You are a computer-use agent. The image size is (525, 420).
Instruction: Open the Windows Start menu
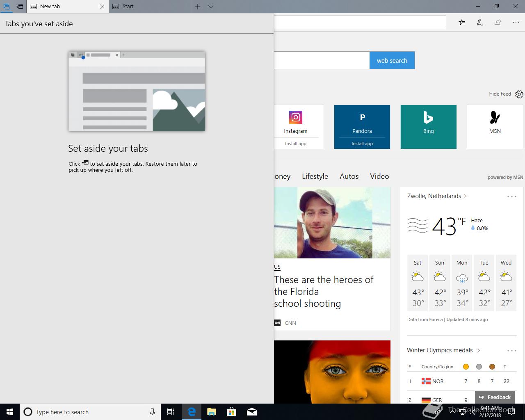point(10,412)
